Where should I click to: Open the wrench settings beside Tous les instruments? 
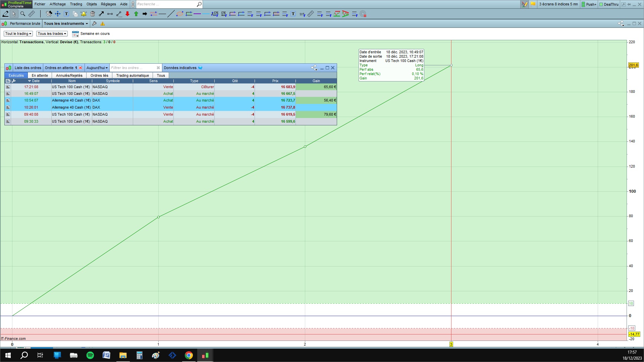94,23
